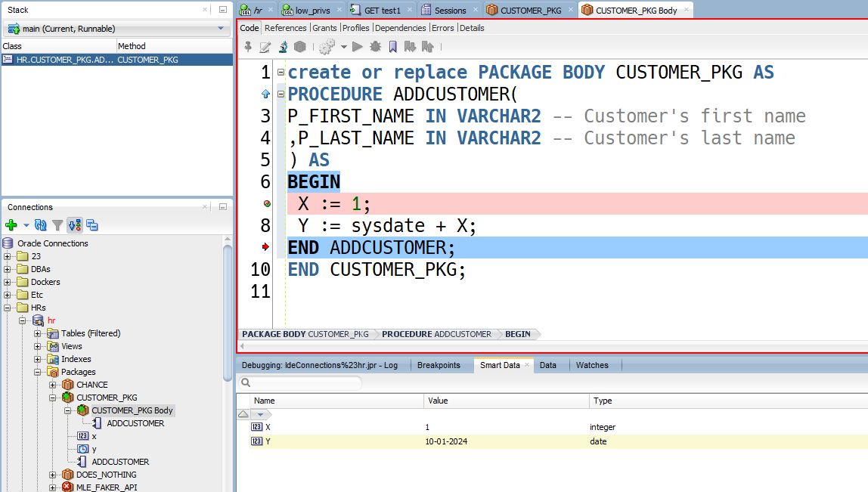This screenshot has height=492, width=868.
Task: Click the freeze content pin icon
Action: 248,47
